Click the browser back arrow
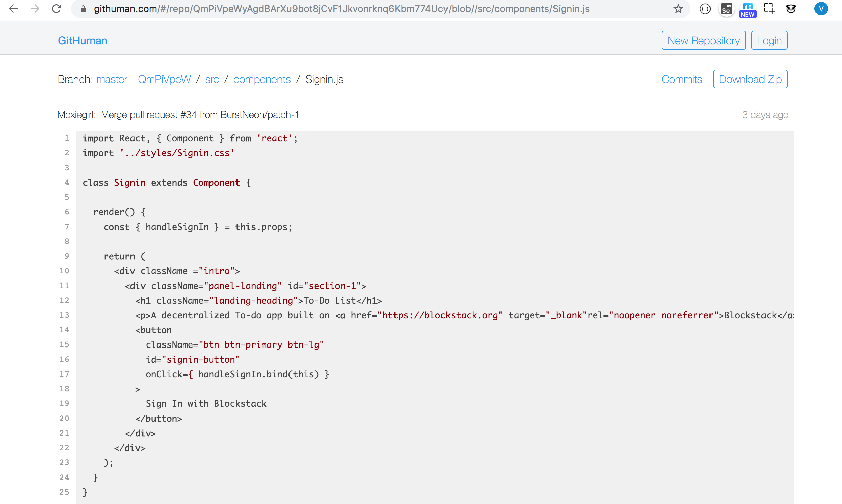Screen dimensions: 842x504 [13, 9]
